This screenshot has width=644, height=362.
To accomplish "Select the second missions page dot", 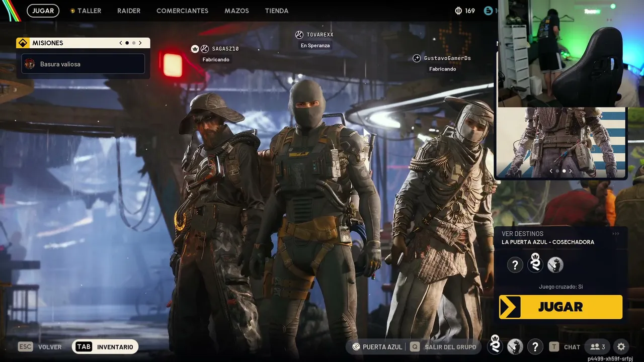I will tap(134, 43).
